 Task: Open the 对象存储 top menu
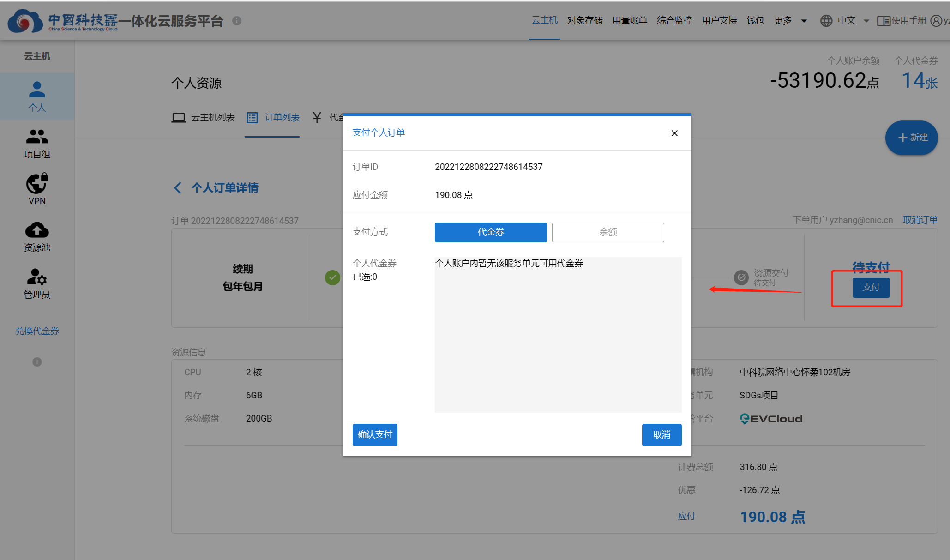[x=585, y=20]
